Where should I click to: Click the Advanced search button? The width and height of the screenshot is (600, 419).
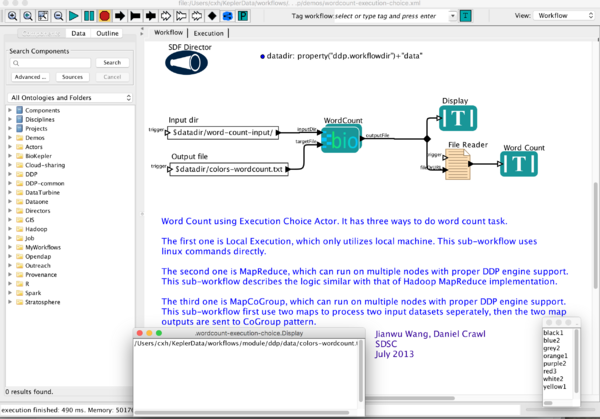(x=30, y=77)
